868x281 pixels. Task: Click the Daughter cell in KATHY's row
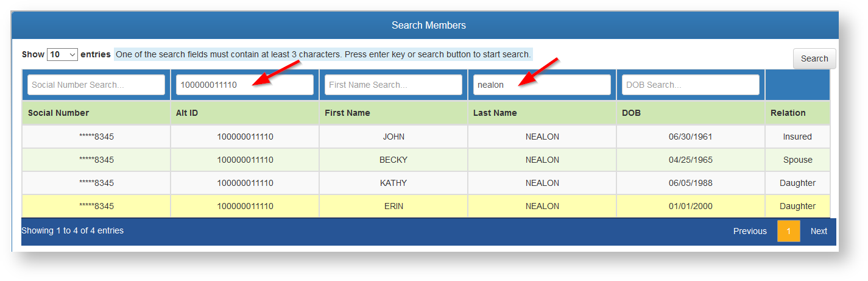[797, 183]
